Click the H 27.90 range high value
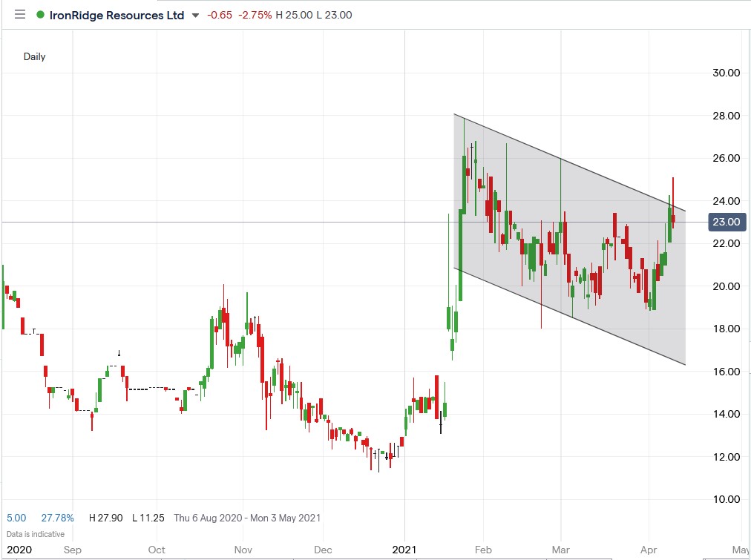 tap(106, 518)
